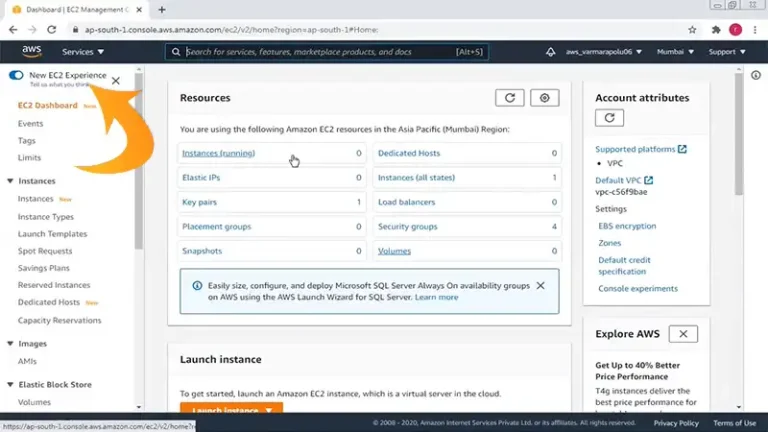Open browser extensions puzzle icon
Image resolution: width=768 pixels, height=432 pixels.
pyautogui.click(x=716, y=30)
